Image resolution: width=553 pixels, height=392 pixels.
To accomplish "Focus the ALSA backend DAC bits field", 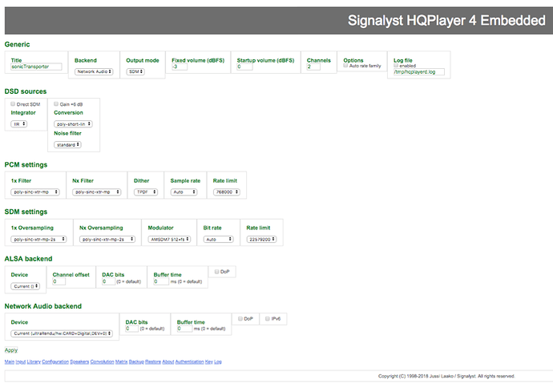I will 109,281.
